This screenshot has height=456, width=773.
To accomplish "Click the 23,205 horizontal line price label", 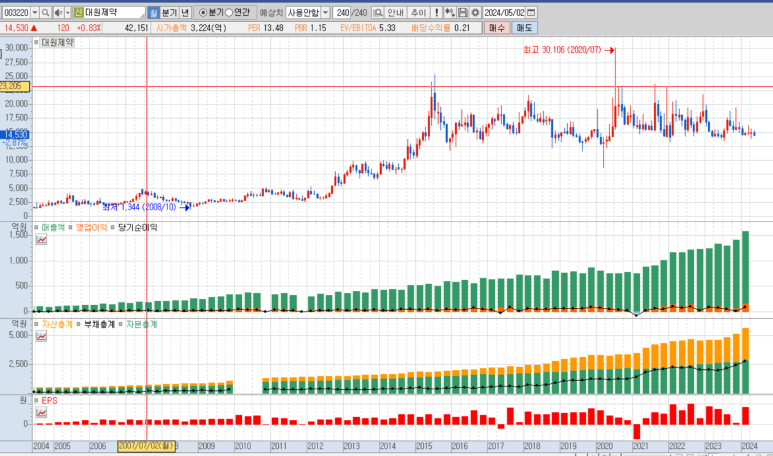I will click(14, 86).
